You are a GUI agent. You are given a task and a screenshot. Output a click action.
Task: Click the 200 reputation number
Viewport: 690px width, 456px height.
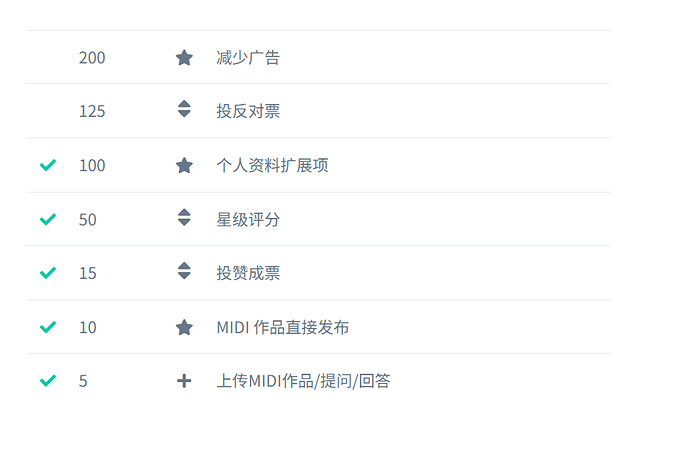(x=92, y=58)
